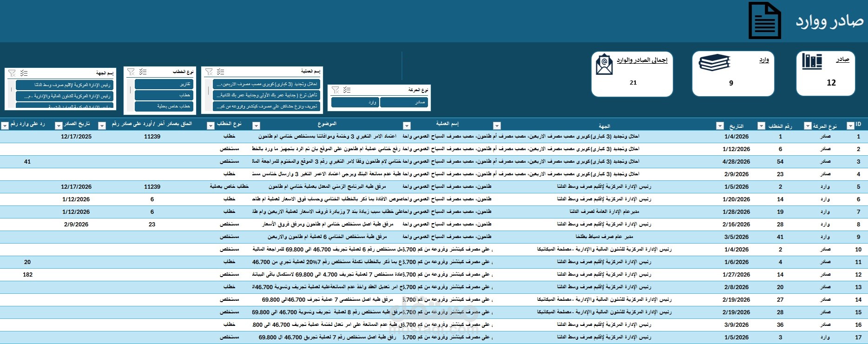Viewport: 868px width, 344px height.
Task: Open the إسم العملية column filter dropdown
Action: tap(407, 126)
